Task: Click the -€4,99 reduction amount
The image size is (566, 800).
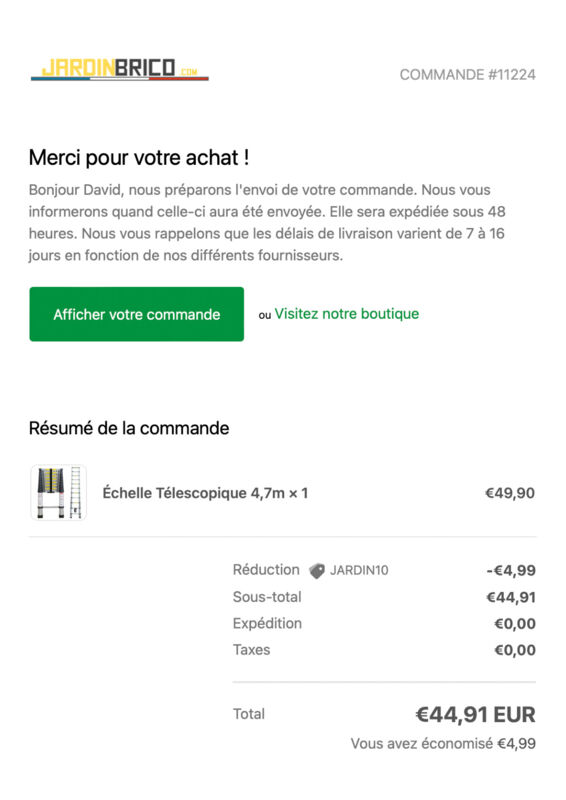Action: click(x=511, y=570)
